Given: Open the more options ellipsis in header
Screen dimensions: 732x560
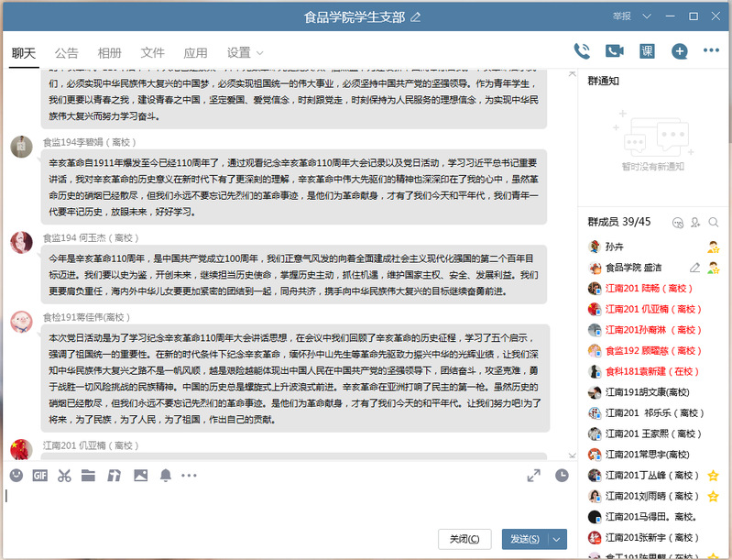Looking at the screenshot, I should 711,50.
